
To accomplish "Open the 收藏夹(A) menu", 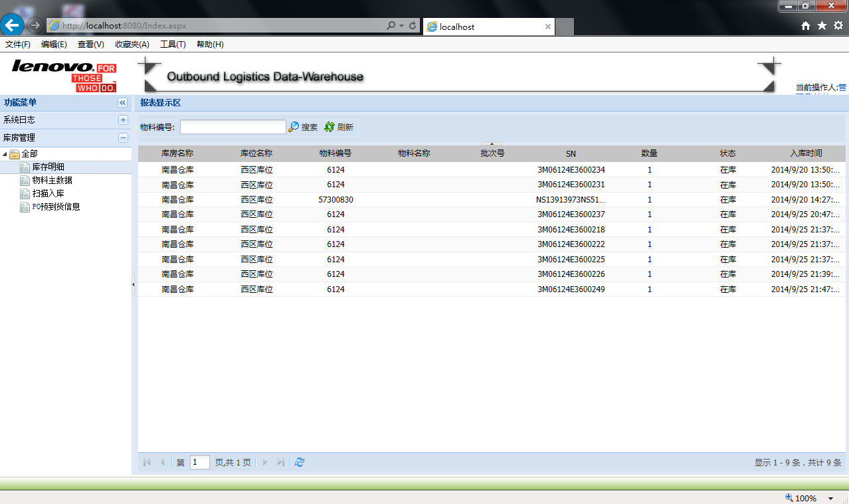I will pos(132,44).
